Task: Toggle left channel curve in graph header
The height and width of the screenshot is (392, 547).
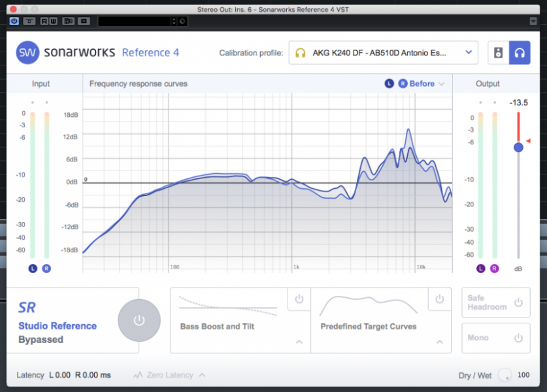Action: [390, 84]
